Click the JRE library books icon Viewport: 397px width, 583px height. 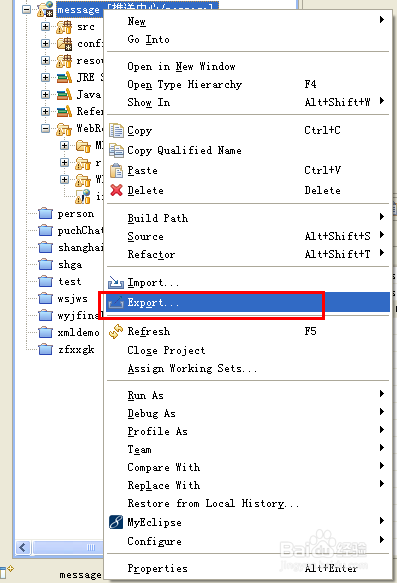tap(64, 77)
